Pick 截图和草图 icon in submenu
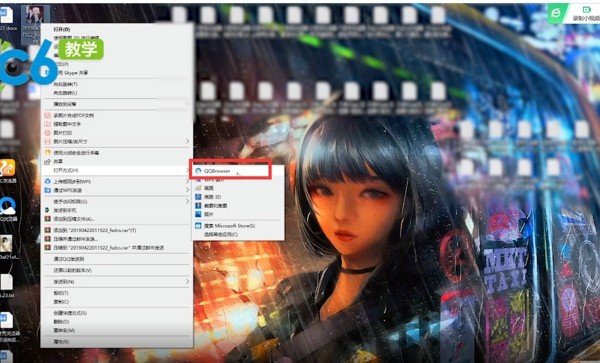The image size is (600, 363). point(198,205)
